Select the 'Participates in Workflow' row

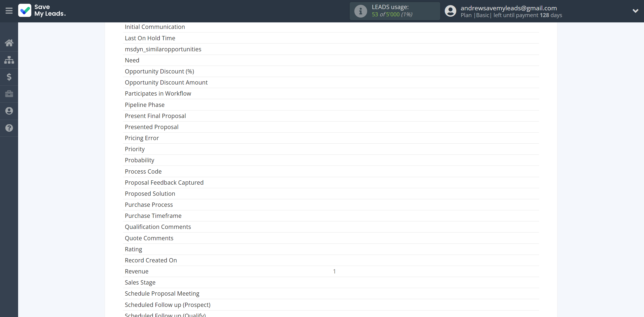(331, 93)
